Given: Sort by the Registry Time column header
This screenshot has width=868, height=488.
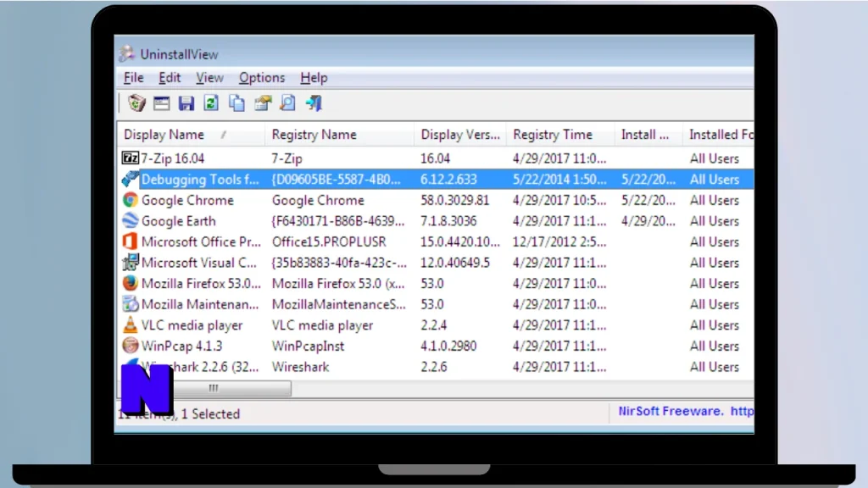Looking at the screenshot, I should pos(560,135).
